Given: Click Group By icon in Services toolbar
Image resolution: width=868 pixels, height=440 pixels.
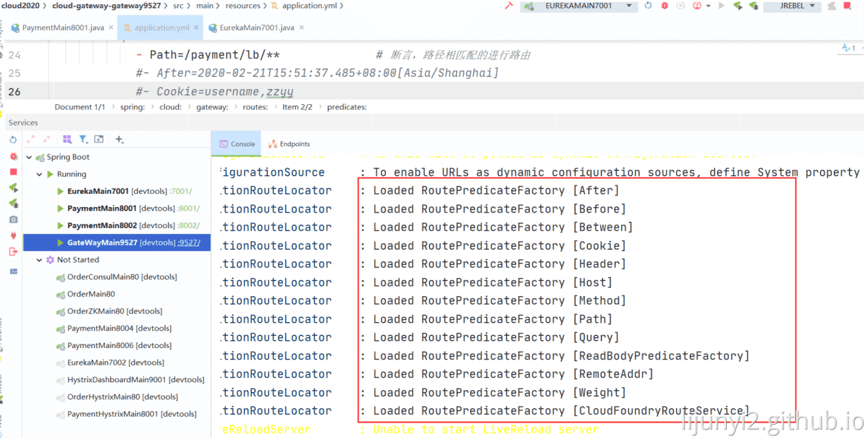Looking at the screenshot, I should click(67, 139).
